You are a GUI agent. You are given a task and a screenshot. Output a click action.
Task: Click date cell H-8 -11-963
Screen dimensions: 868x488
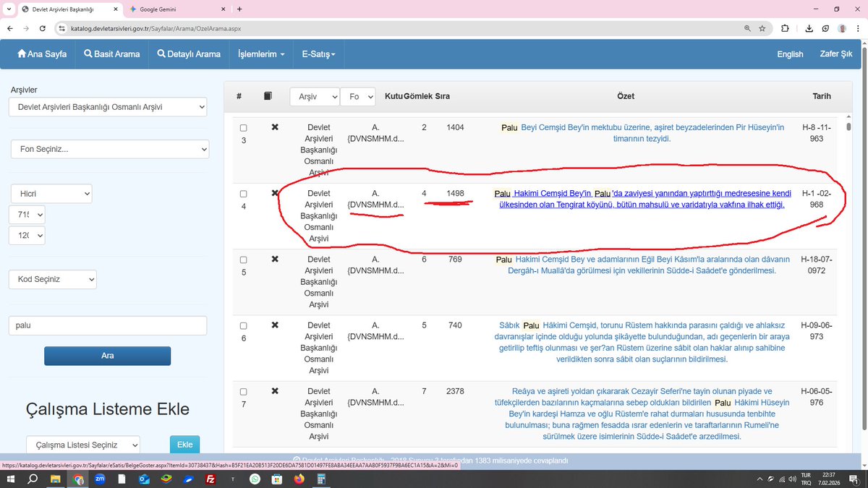point(817,133)
